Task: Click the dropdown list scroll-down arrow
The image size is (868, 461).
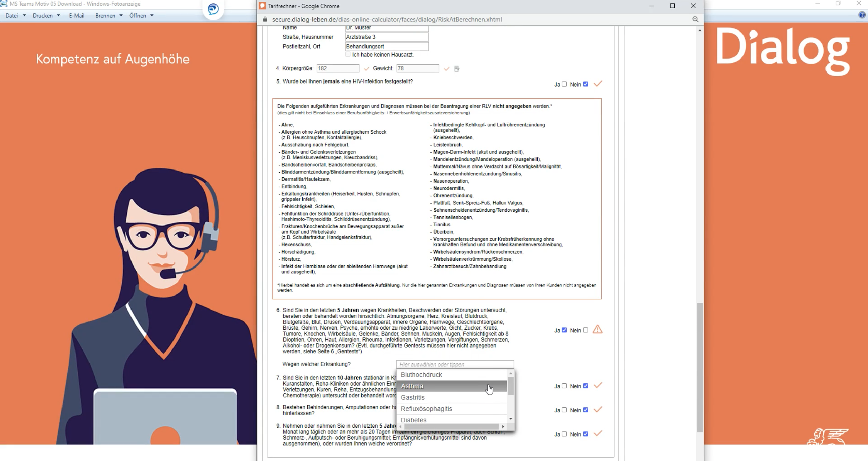Action: pos(511,418)
